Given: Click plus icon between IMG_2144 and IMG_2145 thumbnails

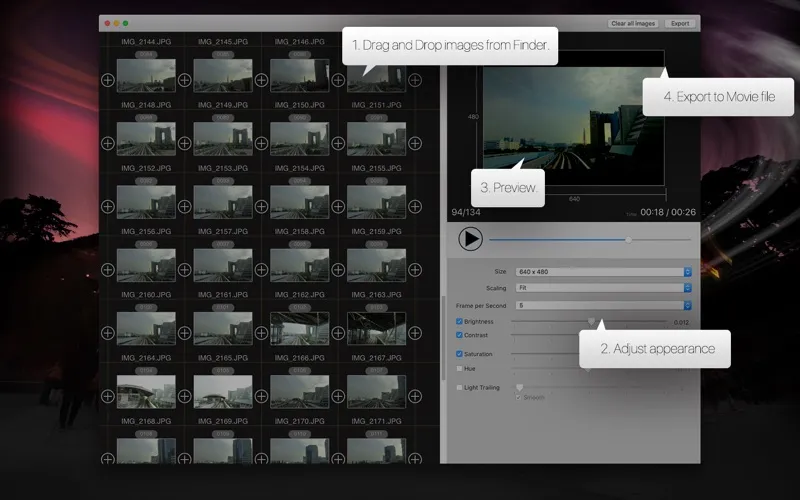Looking at the screenshot, I should 185,80.
